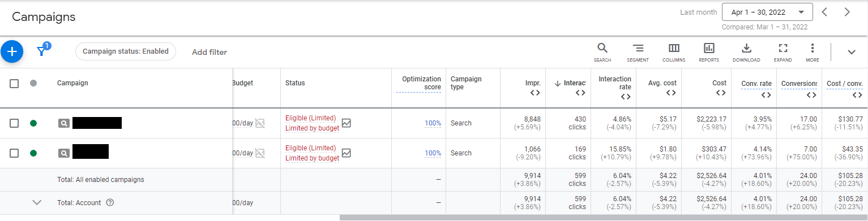Expand the table to full screen
Viewport: 868px width, 221px height.
(x=783, y=52)
